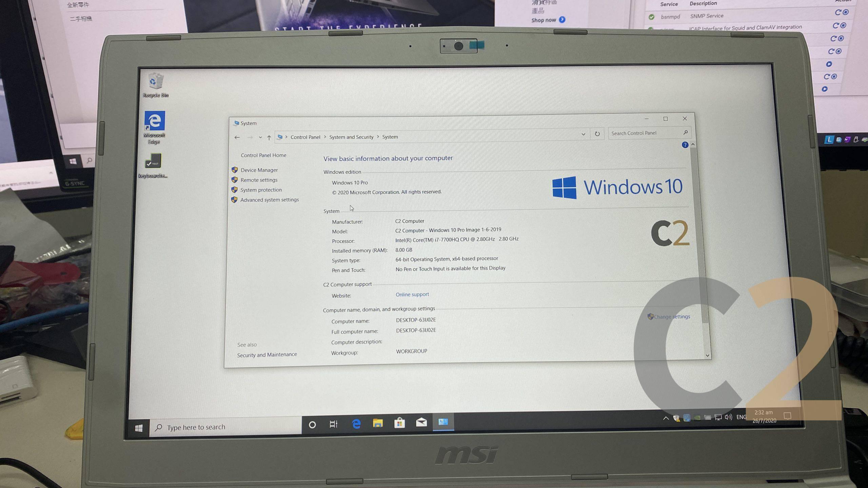Click the Control Panel Home icon
The height and width of the screenshot is (488, 868).
point(262,155)
